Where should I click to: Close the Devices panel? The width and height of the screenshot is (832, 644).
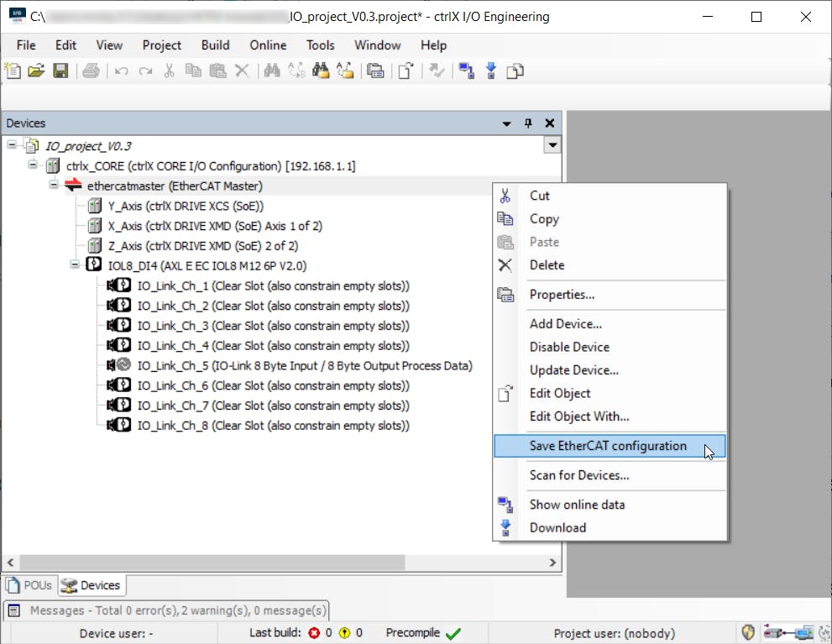pyautogui.click(x=550, y=123)
